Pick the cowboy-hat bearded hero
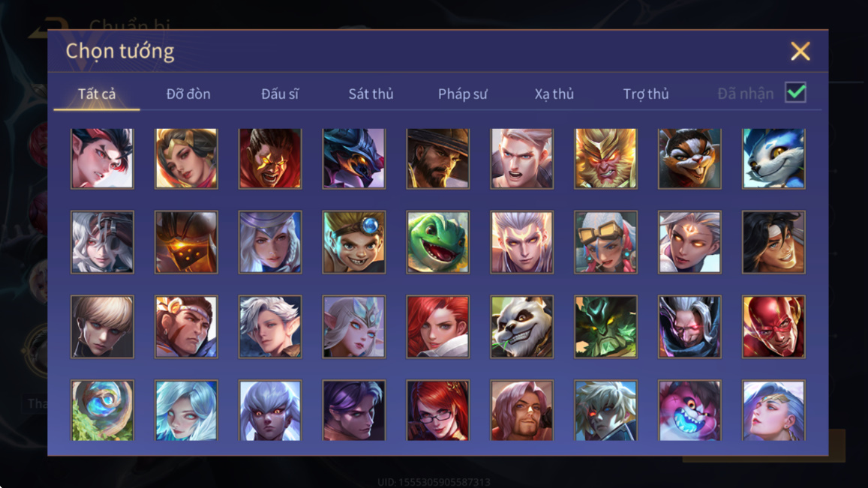Viewport: 868px width, 488px height. [x=438, y=159]
